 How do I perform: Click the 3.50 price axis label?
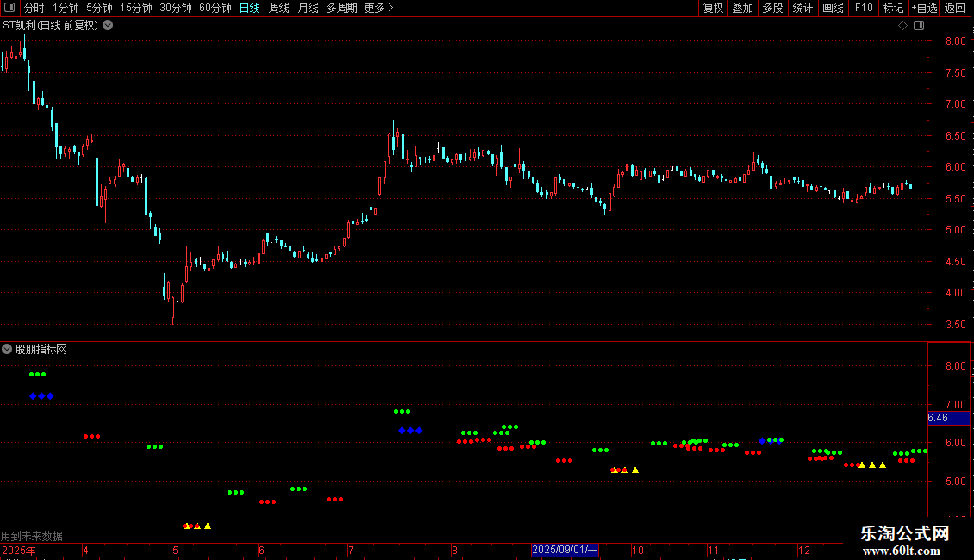pyautogui.click(x=955, y=325)
